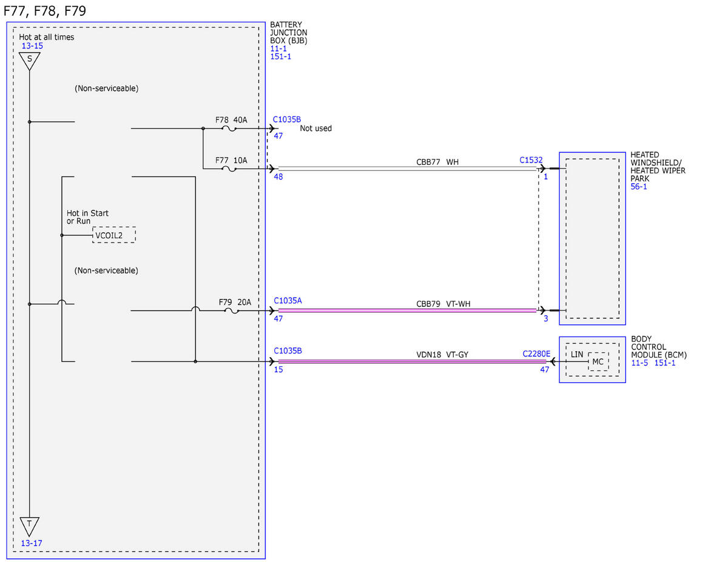The image size is (728, 562).
Task: Click the "Not used" label
Action: pos(316,129)
